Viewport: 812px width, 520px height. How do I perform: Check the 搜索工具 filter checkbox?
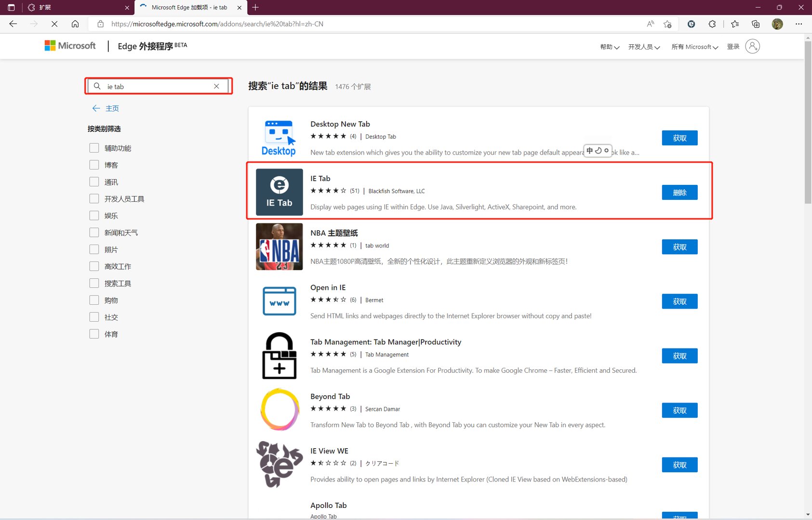click(x=94, y=283)
